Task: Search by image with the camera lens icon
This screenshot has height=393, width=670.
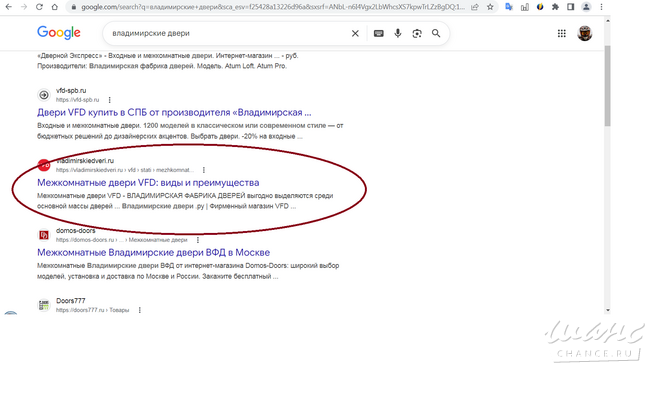Action: pyautogui.click(x=417, y=33)
